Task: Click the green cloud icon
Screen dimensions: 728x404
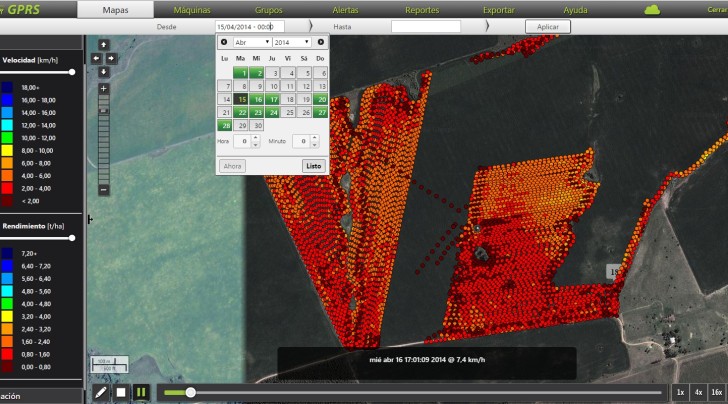Action: pyautogui.click(x=653, y=10)
